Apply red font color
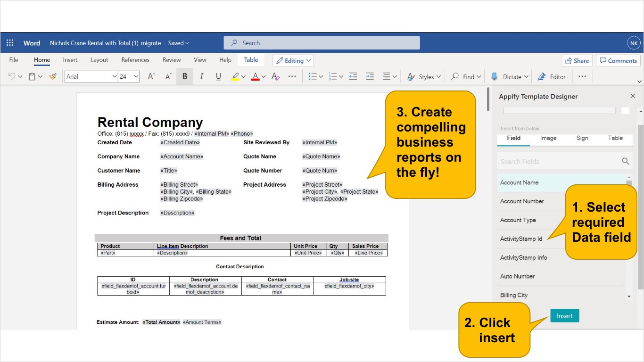Image resolution: width=644 pixels, height=362 pixels. [256, 76]
